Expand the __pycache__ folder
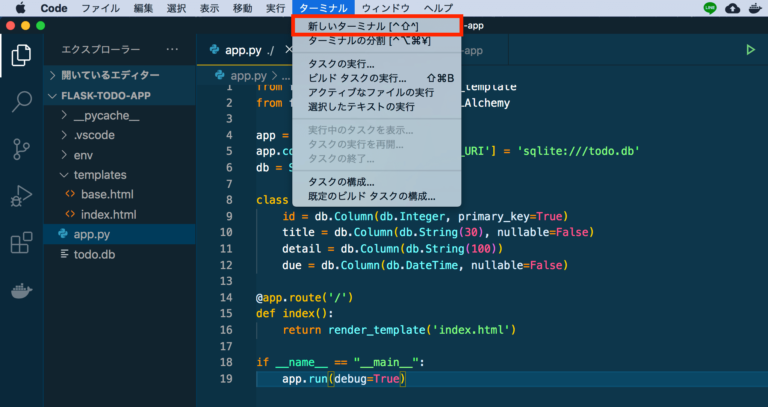Image resolution: width=768 pixels, height=407 pixels. (105, 115)
